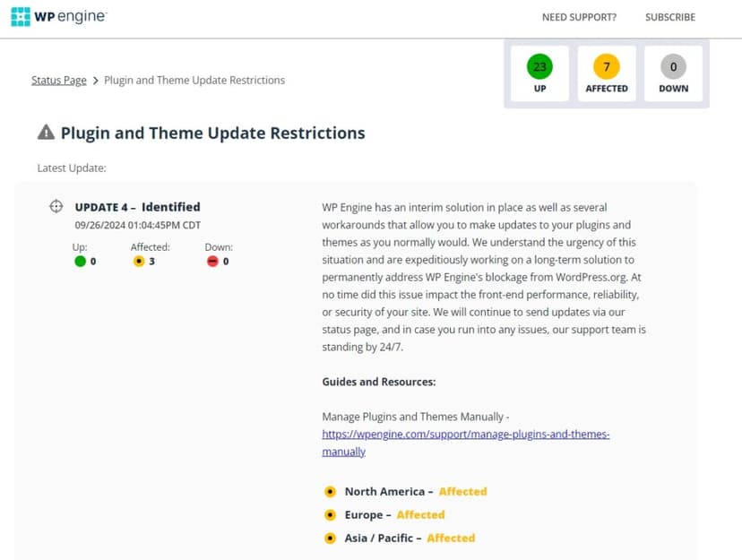742x560 pixels.
Task: Click the Asia / Pacific region label
Action: pyautogui.click(x=378, y=538)
